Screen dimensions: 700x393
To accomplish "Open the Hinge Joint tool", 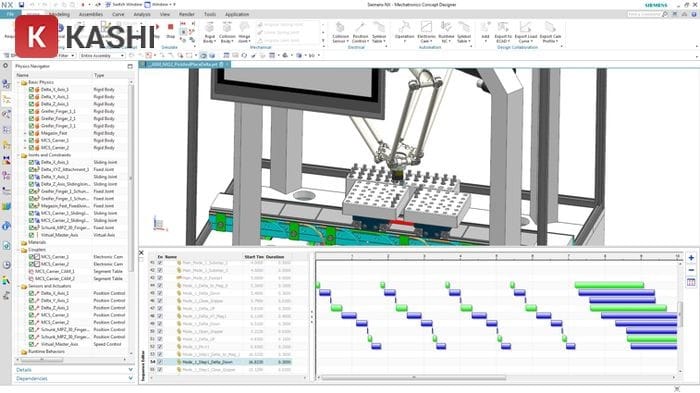I will coord(244,33).
